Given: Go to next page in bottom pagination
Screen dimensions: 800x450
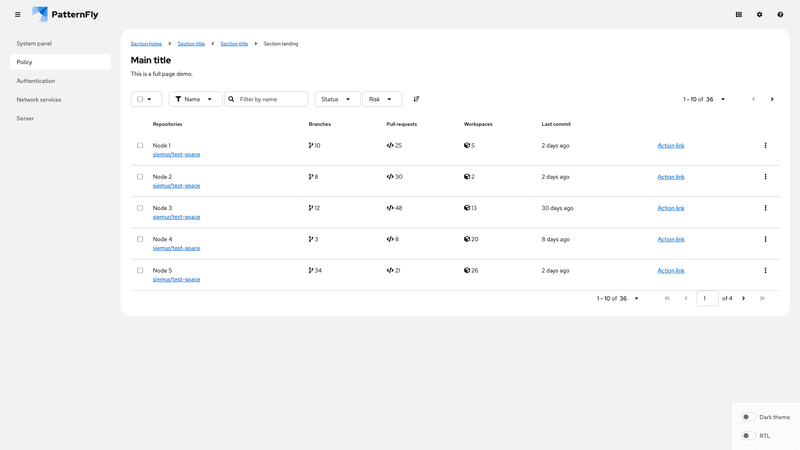Looking at the screenshot, I should (743, 298).
